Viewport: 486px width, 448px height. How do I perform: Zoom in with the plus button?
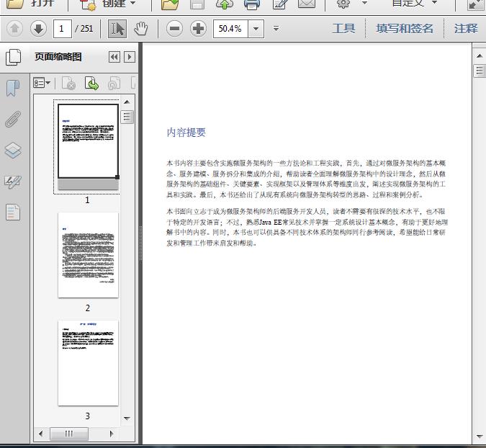coord(198,29)
